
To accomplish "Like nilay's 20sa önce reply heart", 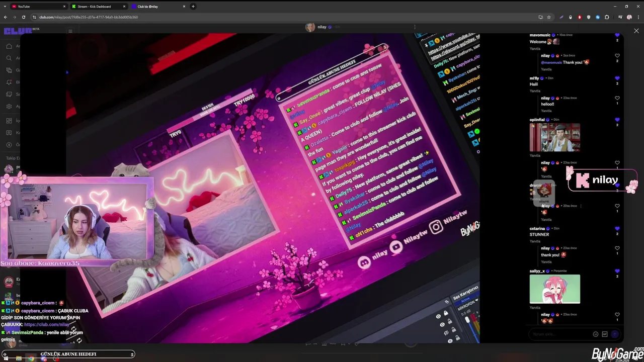I will tap(617, 206).
